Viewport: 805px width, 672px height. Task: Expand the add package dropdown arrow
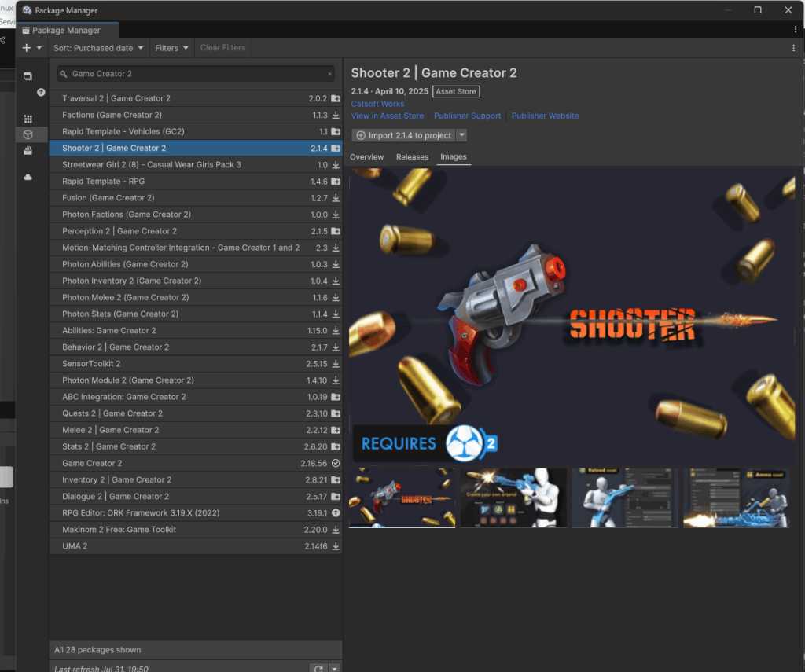(x=39, y=48)
